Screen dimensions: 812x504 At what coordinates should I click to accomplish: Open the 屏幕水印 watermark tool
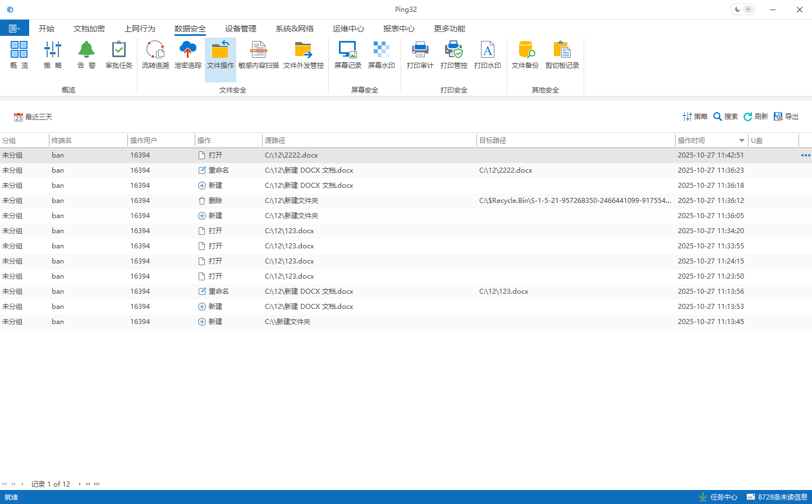click(x=381, y=55)
